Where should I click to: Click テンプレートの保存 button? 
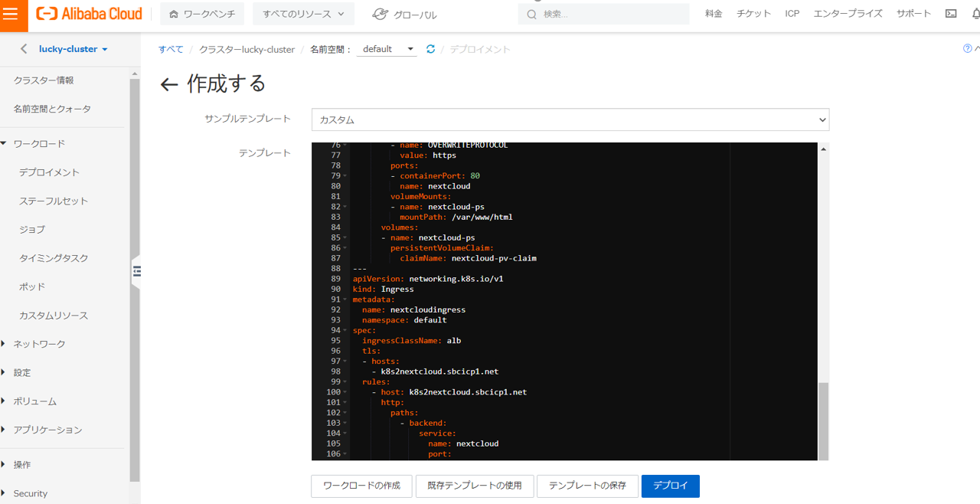point(587,486)
